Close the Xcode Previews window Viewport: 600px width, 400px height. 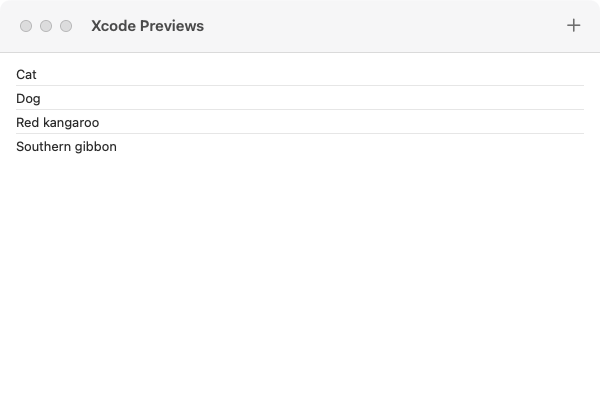[26, 26]
